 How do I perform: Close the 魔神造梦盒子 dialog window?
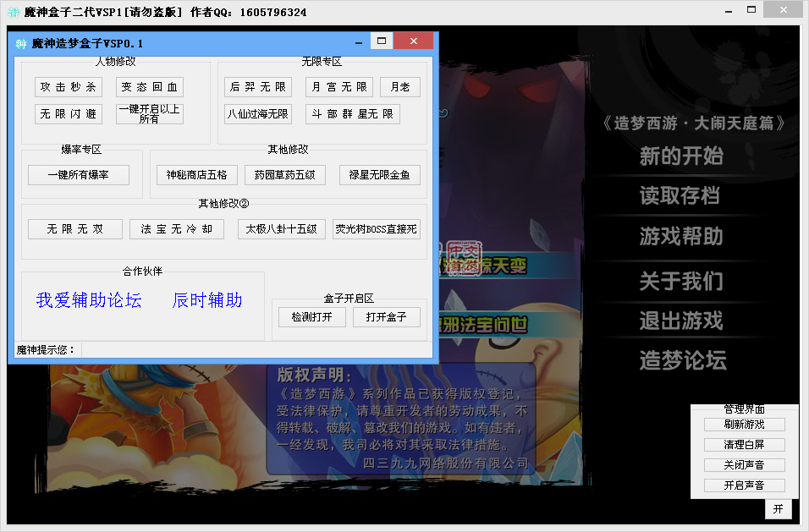click(x=413, y=41)
